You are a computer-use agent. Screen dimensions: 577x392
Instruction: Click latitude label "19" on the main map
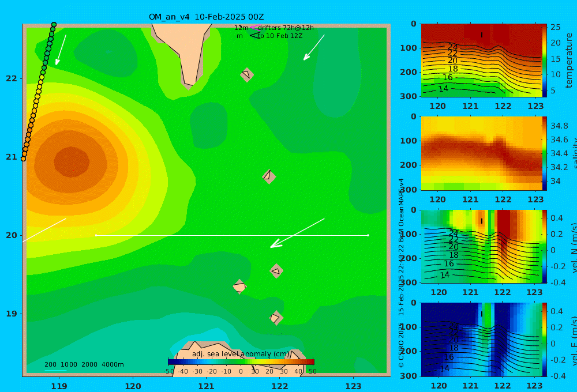coord(12,314)
